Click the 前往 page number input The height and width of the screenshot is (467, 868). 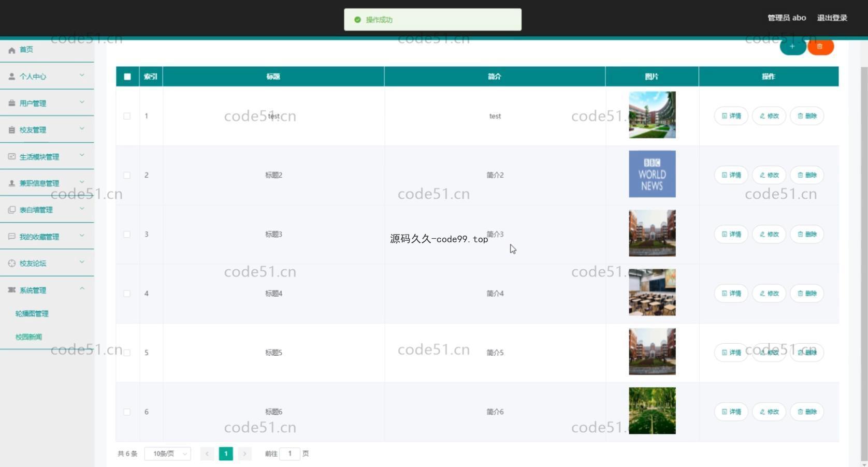(290, 454)
